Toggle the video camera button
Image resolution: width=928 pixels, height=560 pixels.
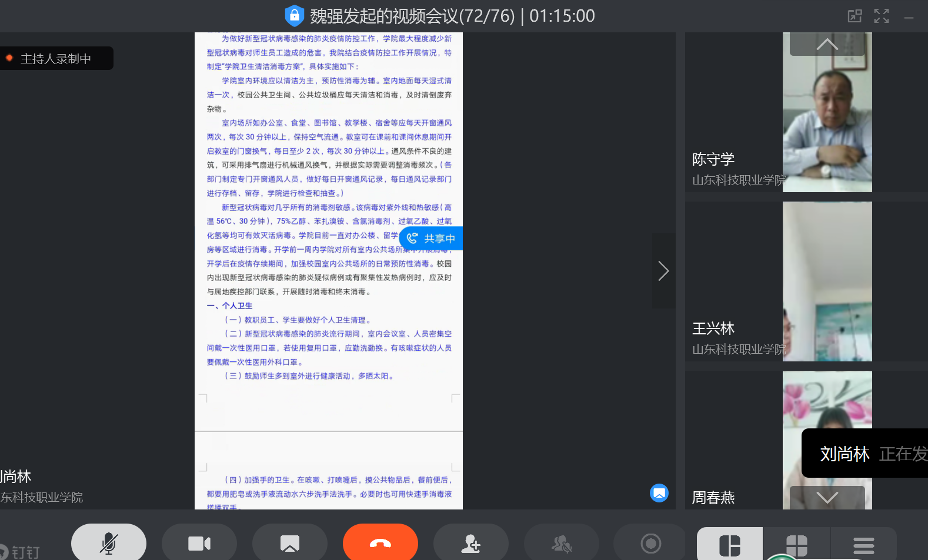pyautogui.click(x=199, y=543)
